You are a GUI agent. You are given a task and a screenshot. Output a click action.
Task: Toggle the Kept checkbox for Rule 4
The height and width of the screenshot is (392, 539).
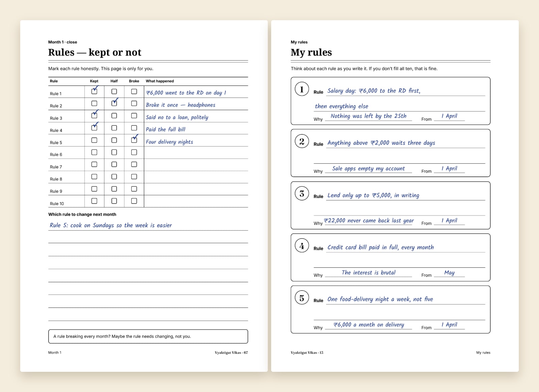tap(94, 128)
